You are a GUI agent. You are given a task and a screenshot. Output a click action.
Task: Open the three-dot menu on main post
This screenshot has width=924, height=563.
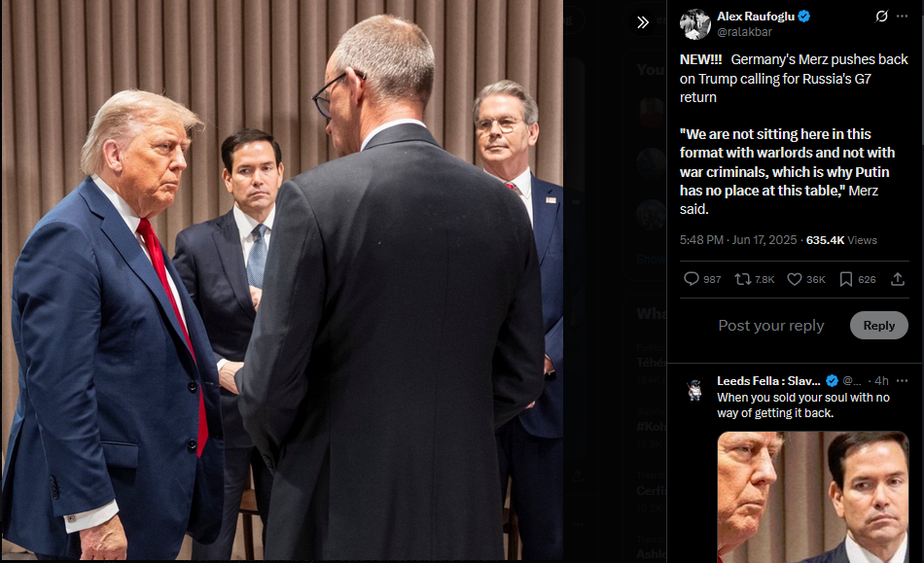tap(903, 16)
